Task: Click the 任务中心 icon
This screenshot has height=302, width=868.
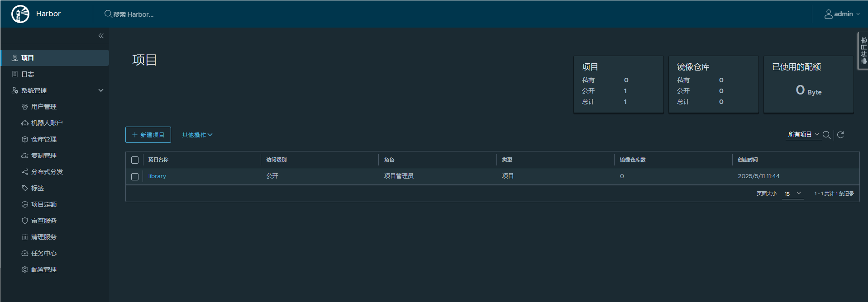Action: [x=25, y=253]
